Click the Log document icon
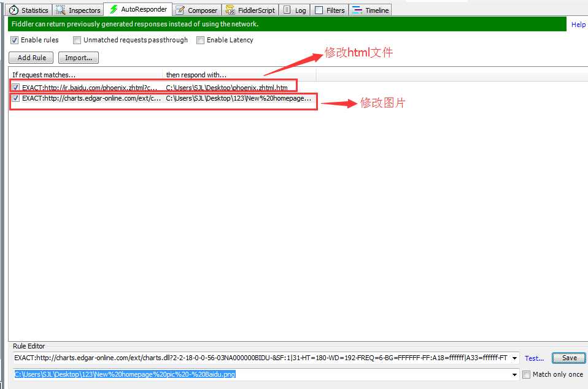This screenshot has height=389, width=588. coord(287,10)
